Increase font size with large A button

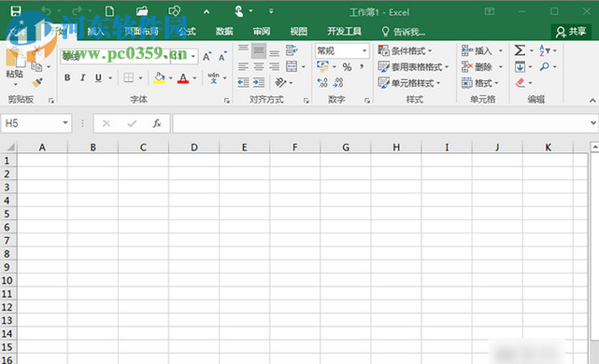pyautogui.click(x=207, y=57)
